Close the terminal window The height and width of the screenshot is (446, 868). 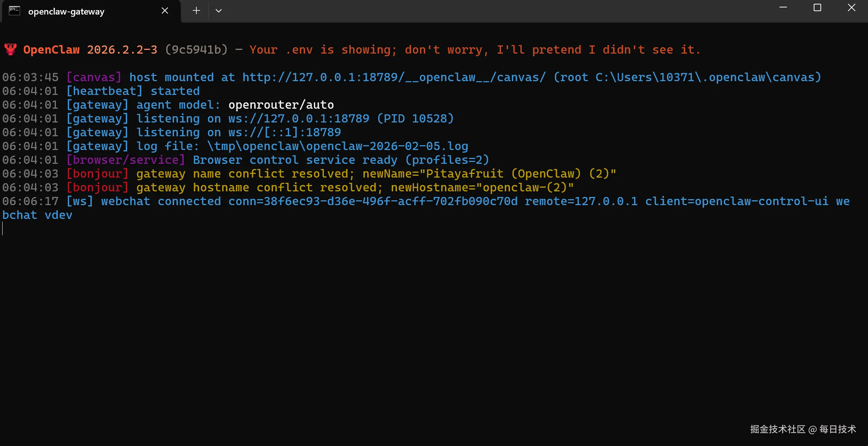point(852,8)
